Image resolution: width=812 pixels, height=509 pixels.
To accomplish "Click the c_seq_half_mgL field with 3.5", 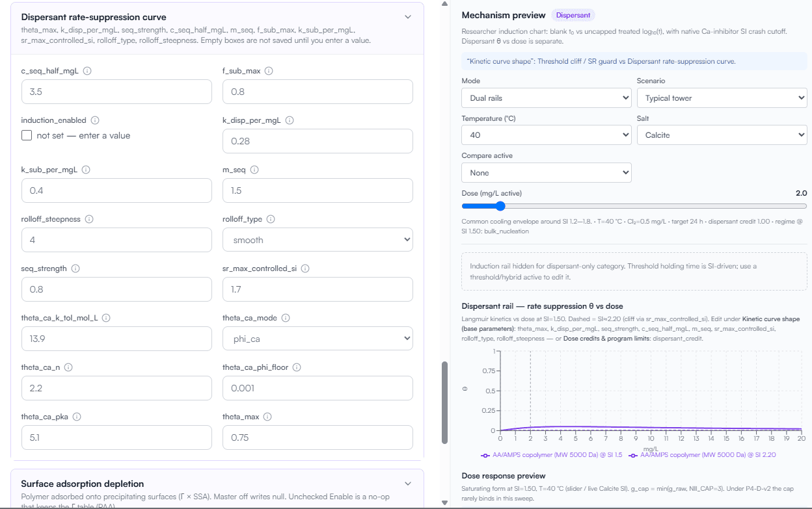I will [116, 92].
